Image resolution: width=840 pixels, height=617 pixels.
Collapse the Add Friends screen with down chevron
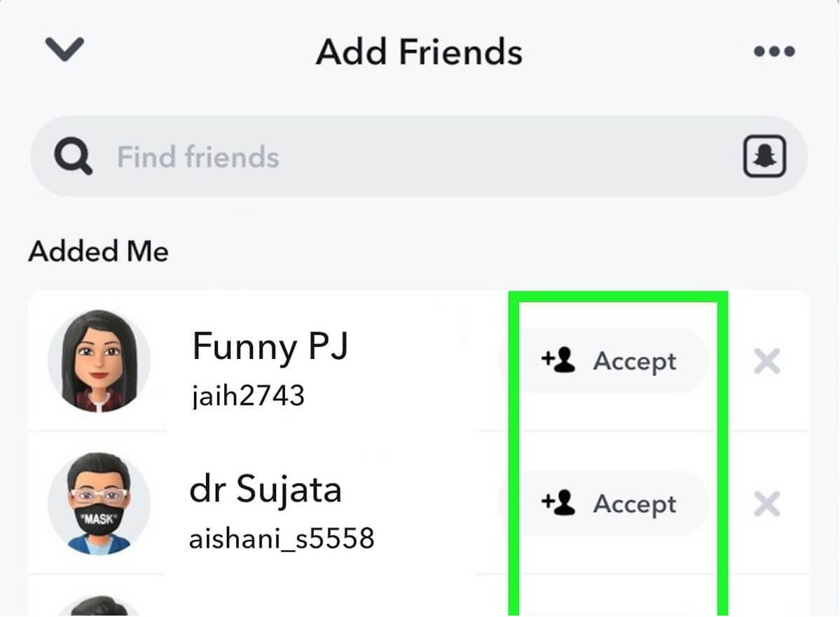point(64,50)
